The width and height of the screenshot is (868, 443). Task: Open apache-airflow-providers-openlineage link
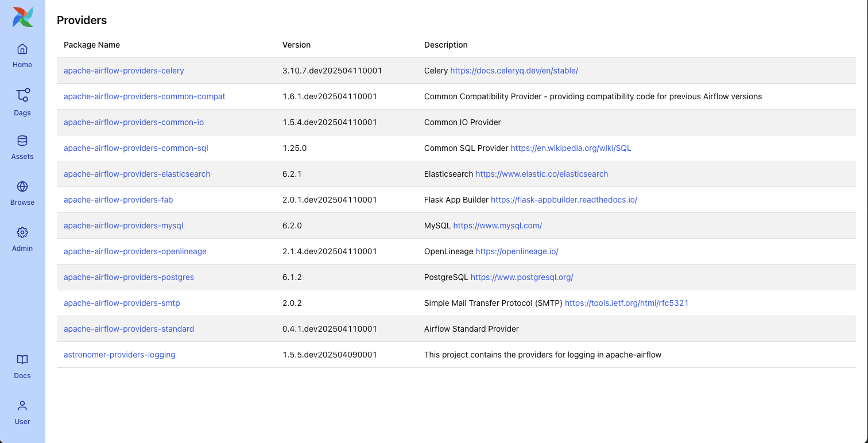pos(135,251)
